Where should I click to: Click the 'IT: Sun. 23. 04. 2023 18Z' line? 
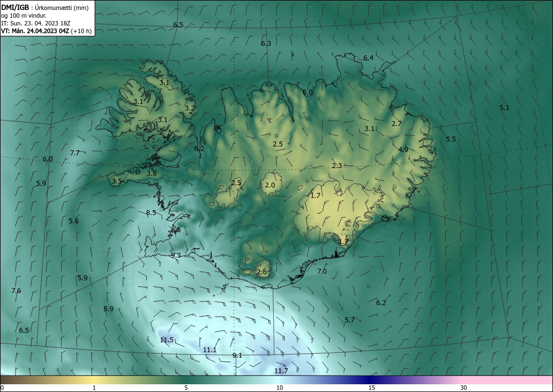tap(36, 23)
